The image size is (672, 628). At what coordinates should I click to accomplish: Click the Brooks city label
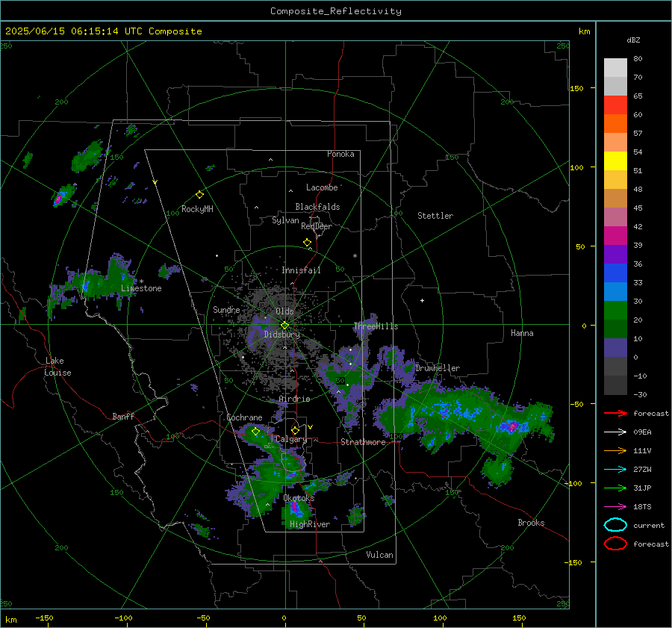(x=531, y=523)
